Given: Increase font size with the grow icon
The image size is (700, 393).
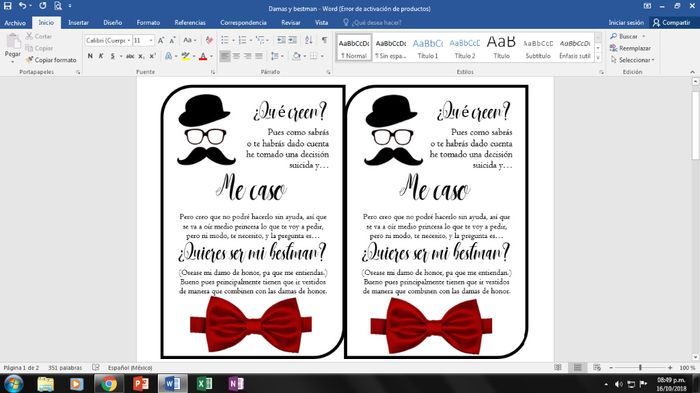Looking at the screenshot, I should [161, 40].
